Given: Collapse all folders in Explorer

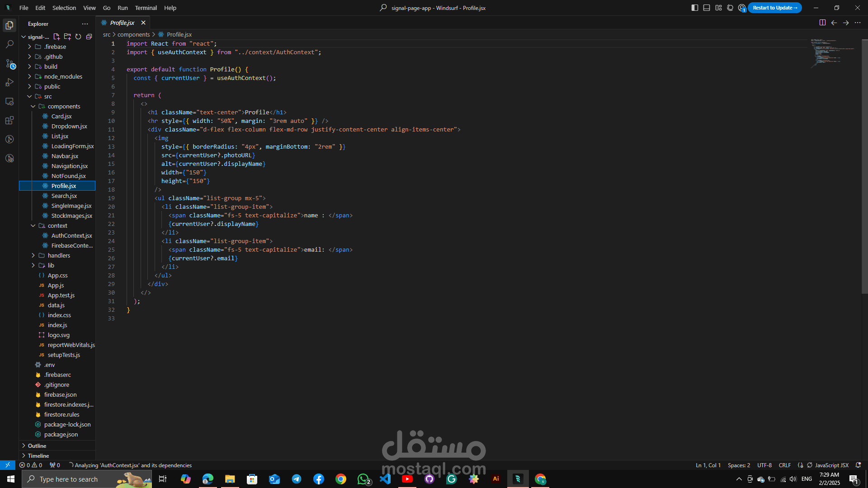Looking at the screenshot, I should pyautogui.click(x=89, y=37).
